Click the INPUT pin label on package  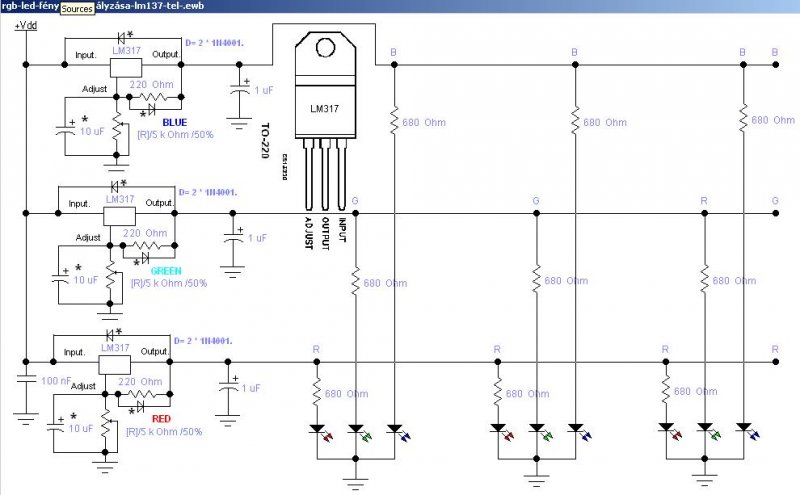[342, 230]
